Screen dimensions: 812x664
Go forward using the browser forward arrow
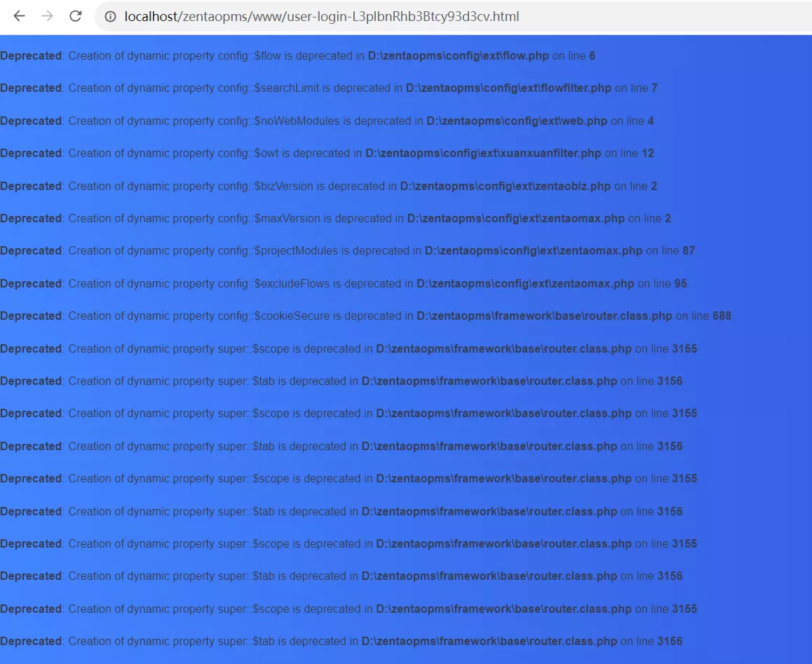coord(47,16)
